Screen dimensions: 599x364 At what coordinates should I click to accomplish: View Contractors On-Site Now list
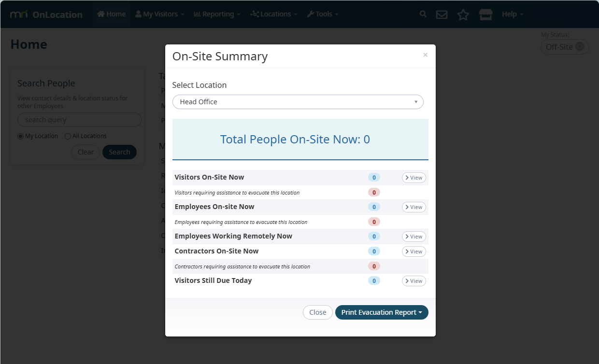click(414, 252)
